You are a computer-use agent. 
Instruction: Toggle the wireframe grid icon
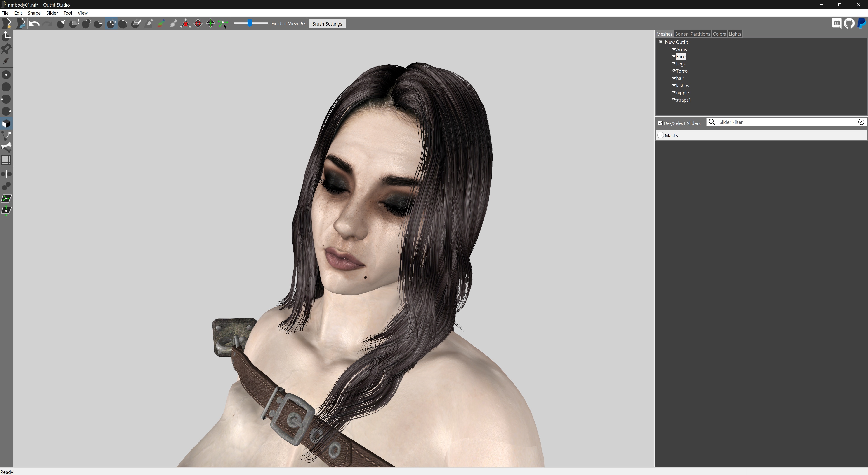point(6,160)
